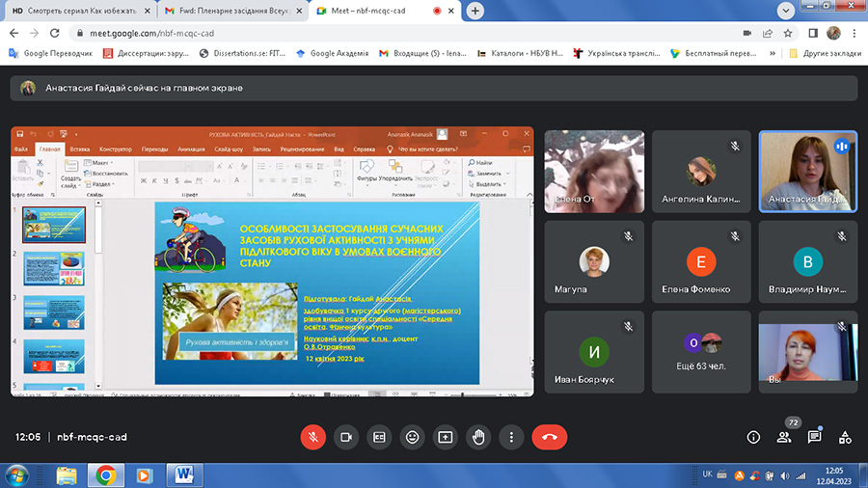Click the 'Ещё 63 чел.' participants tile
This screenshot has width=868, height=488.
click(x=702, y=351)
